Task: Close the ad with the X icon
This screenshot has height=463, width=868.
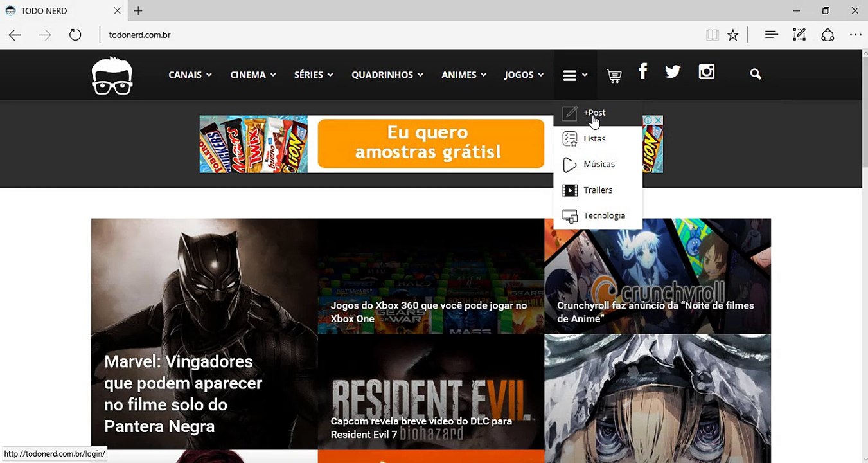Action: coord(658,120)
